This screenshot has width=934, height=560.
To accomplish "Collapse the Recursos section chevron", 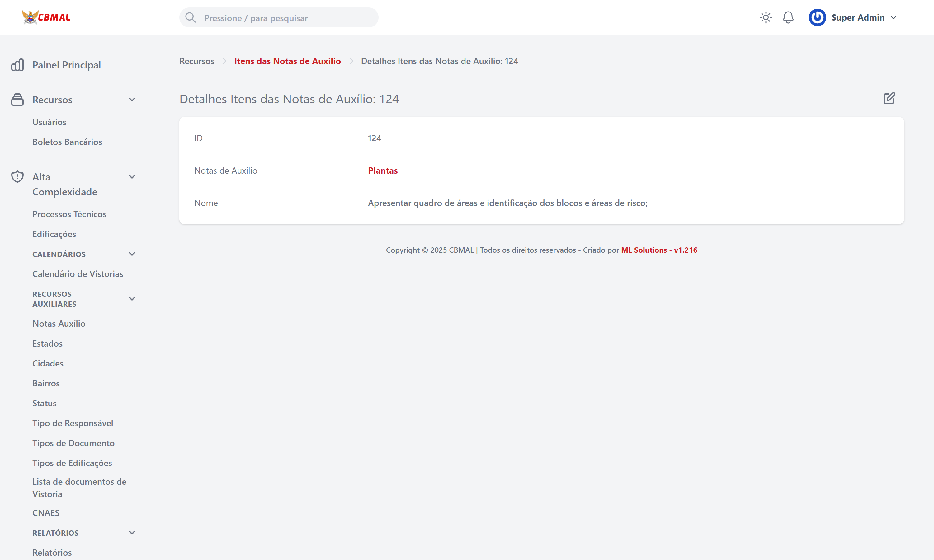I will (x=132, y=100).
